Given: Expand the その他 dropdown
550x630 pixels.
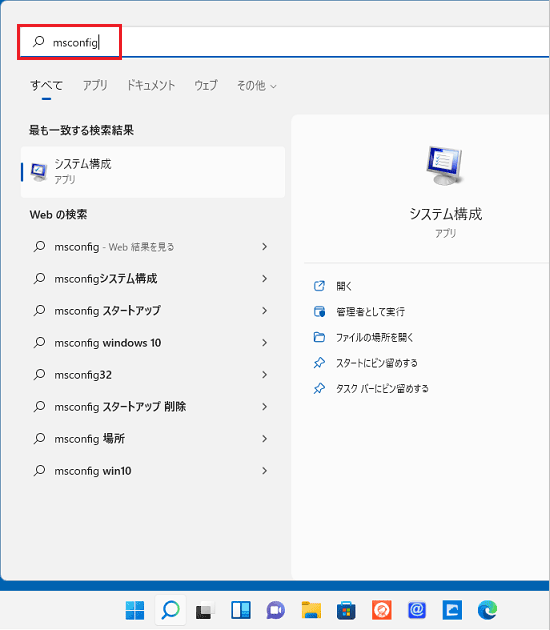Looking at the screenshot, I should 256,86.
